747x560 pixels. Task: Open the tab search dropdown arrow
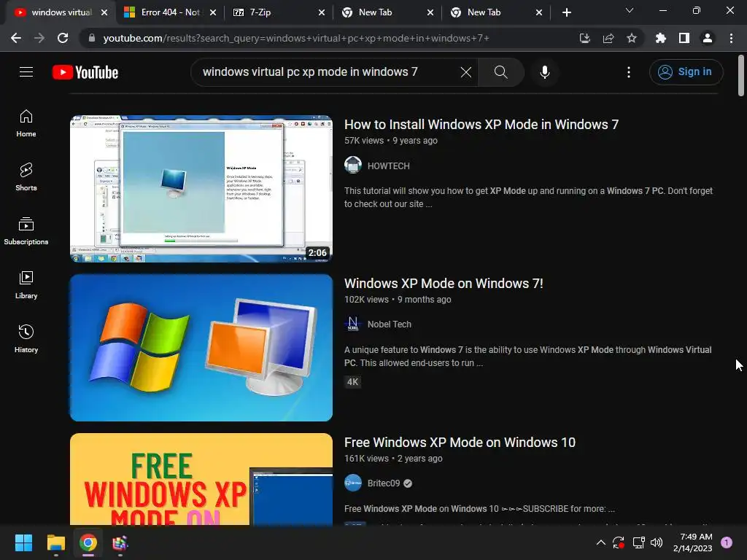click(630, 10)
